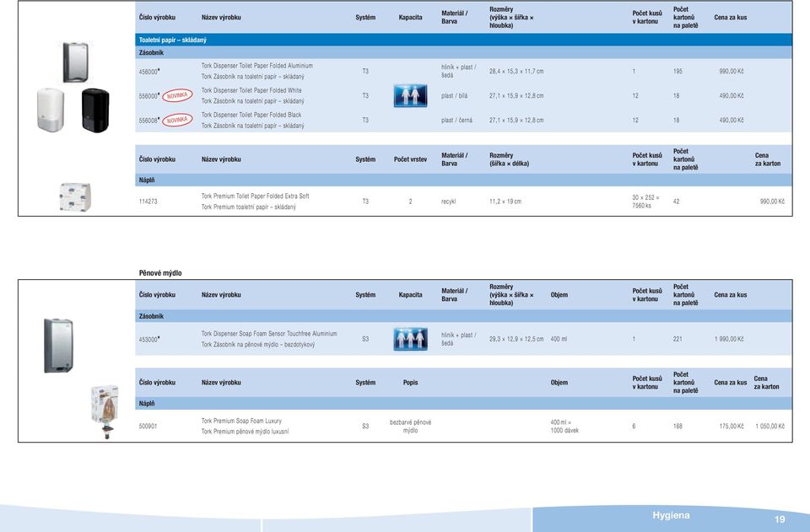This screenshot has height=532, width=810.
Task: Select the black toilet paper dispenser photo
Action: pos(95,110)
